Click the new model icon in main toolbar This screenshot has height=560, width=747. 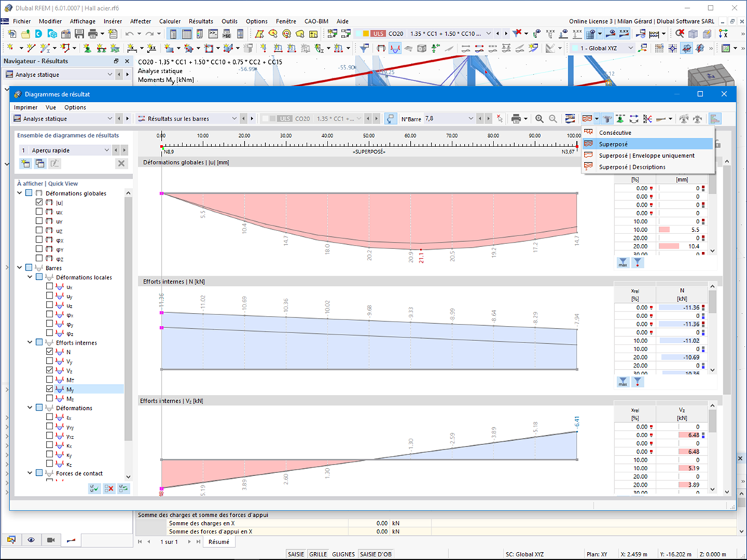12,34
